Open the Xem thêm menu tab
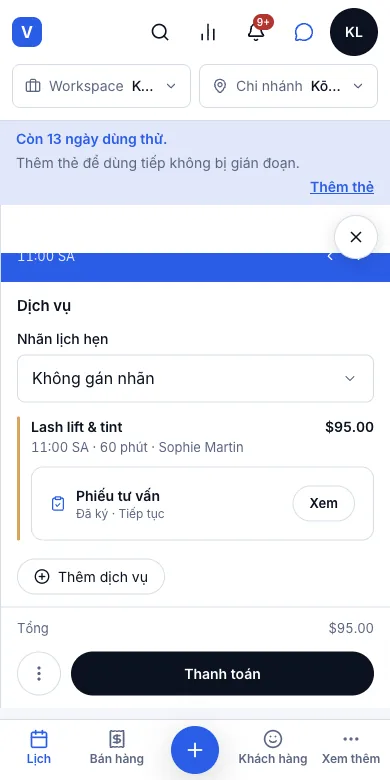The height and width of the screenshot is (780, 390). pos(351,747)
